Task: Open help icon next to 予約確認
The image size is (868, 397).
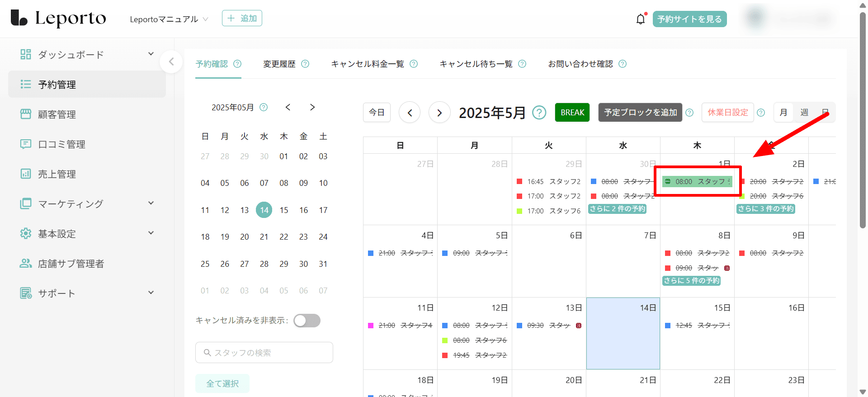Action: pyautogui.click(x=237, y=64)
